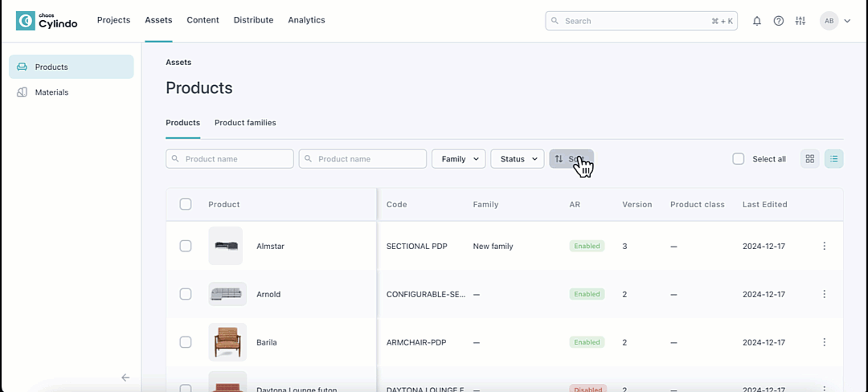The width and height of the screenshot is (868, 392).
Task: Expand the Status filter dropdown
Action: click(517, 159)
